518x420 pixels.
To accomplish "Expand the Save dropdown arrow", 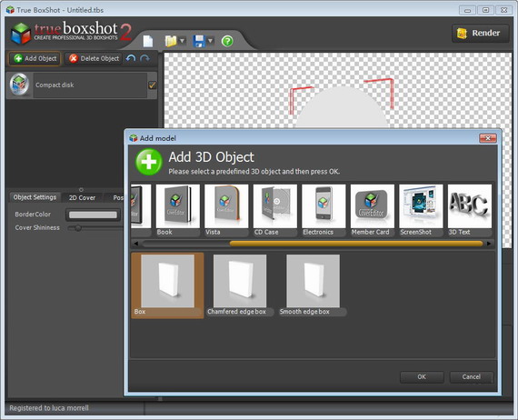I will click(x=211, y=41).
